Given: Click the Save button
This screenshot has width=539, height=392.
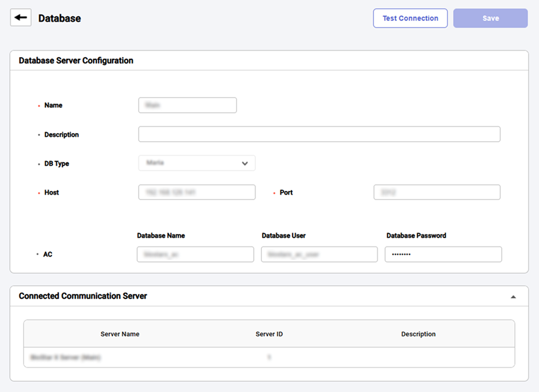Looking at the screenshot, I should coord(490,18).
